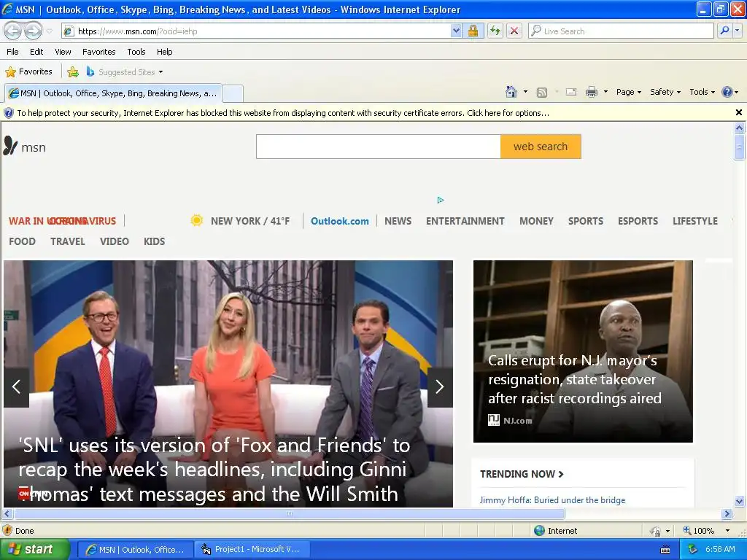The image size is (747, 560).
Task: Open the Edit menu
Action: pyautogui.click(x=36, y=52)
